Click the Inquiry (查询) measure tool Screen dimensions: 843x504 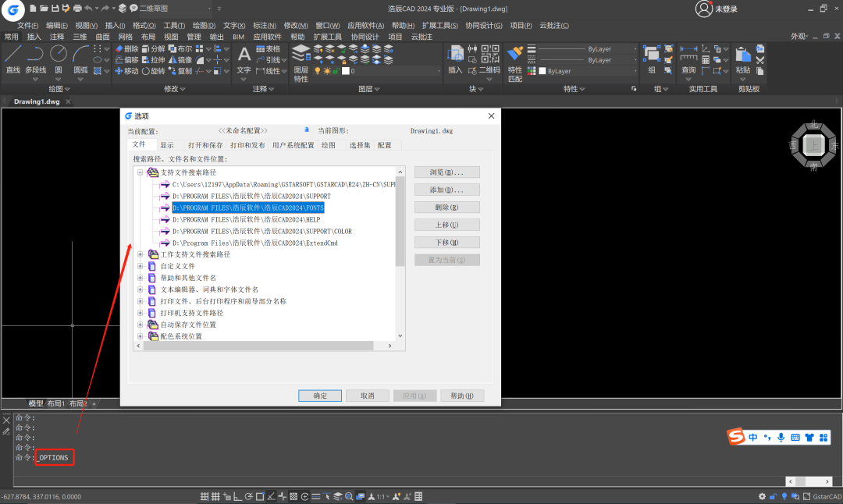688,59
